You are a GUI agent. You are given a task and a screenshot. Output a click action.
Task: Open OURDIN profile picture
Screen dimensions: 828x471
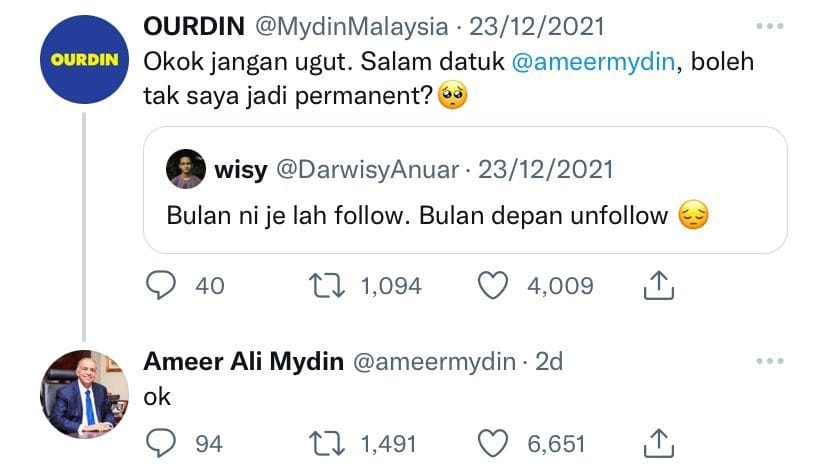[x=84, y=60]
